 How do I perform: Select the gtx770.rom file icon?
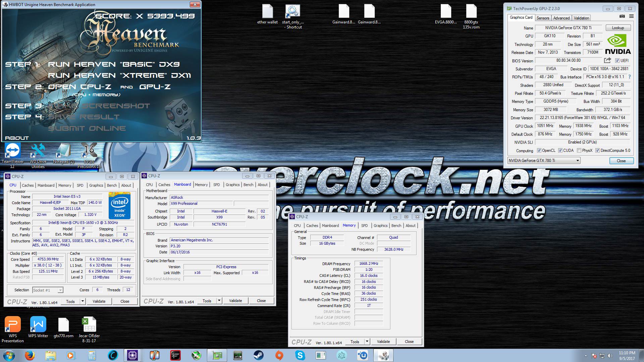63,327
